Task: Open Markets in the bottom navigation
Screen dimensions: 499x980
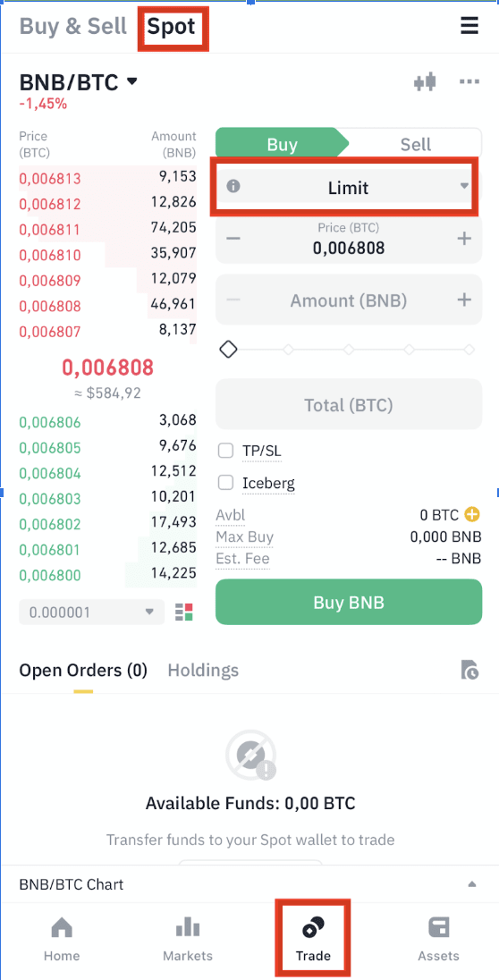Action: coord(188,940)
